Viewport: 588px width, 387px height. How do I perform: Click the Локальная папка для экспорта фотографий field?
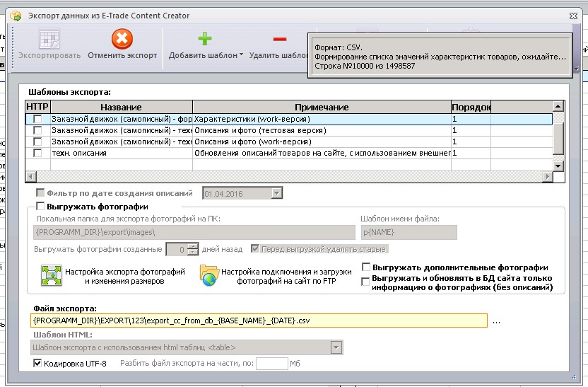[194, 232]
